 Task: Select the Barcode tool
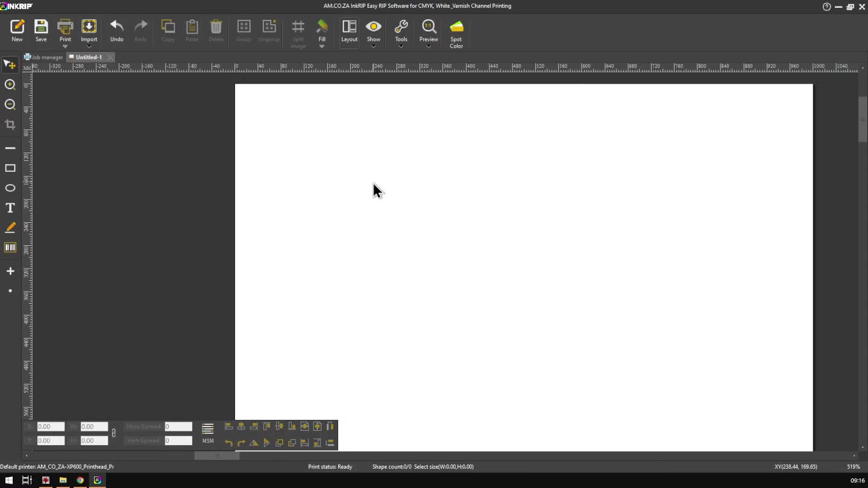click(x=10, y=248)
